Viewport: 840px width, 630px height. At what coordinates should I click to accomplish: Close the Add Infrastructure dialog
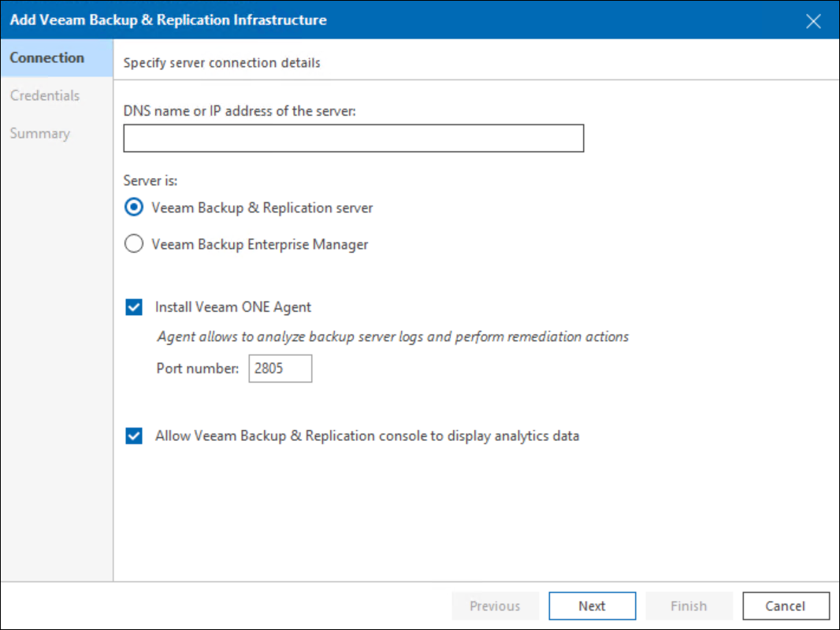pos(813,20)
